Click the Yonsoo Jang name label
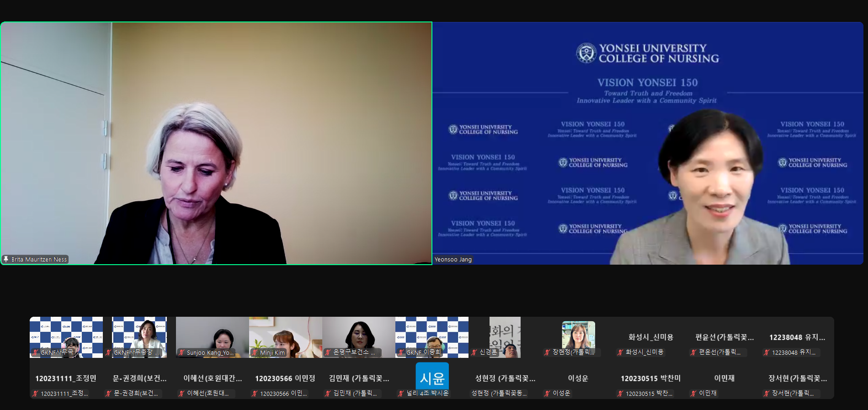Viewport: 868px width, 410px height. pos(453,259)
